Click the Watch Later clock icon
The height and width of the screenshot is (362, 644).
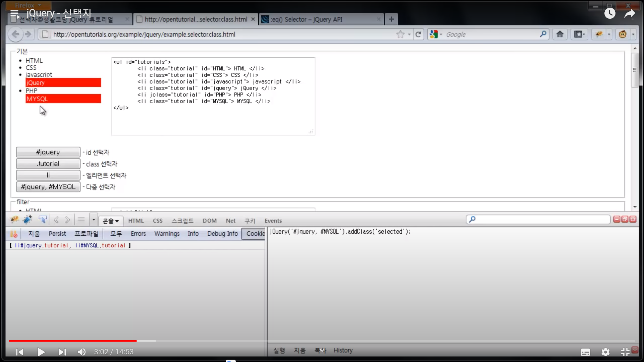coord(609,13)
